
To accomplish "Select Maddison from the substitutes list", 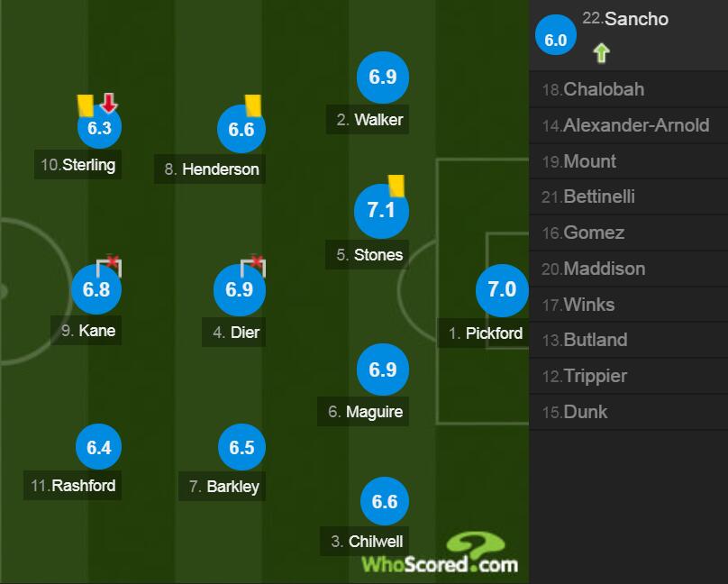I will [x=593, y=269].
